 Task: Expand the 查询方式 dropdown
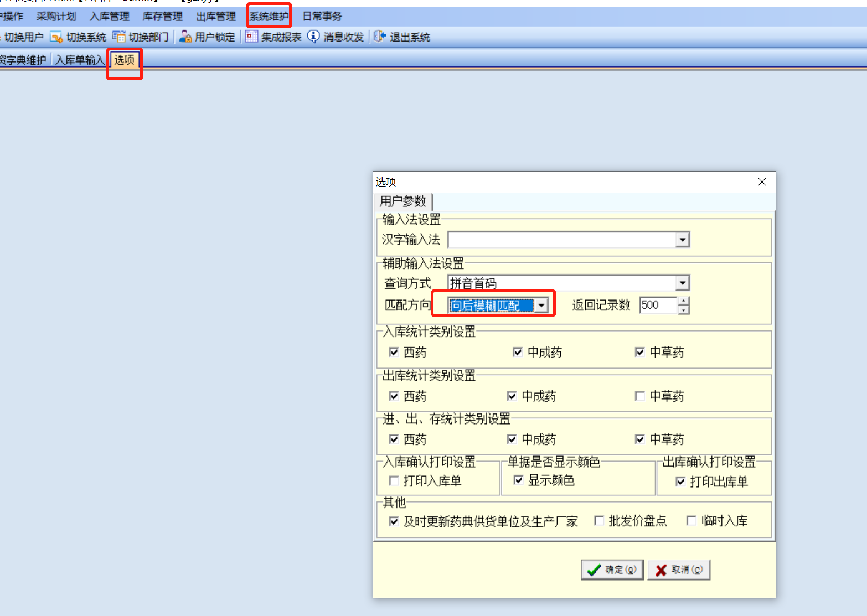coord(683,283)
